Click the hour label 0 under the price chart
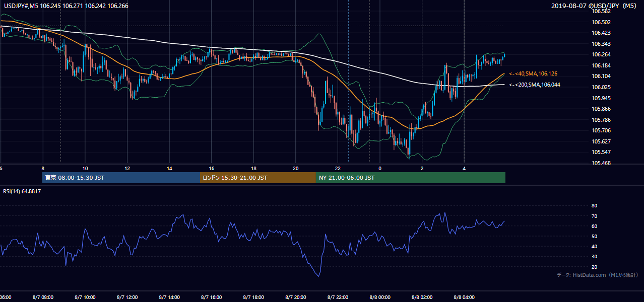Screen dimensions: 644x302 pos(380,169)
